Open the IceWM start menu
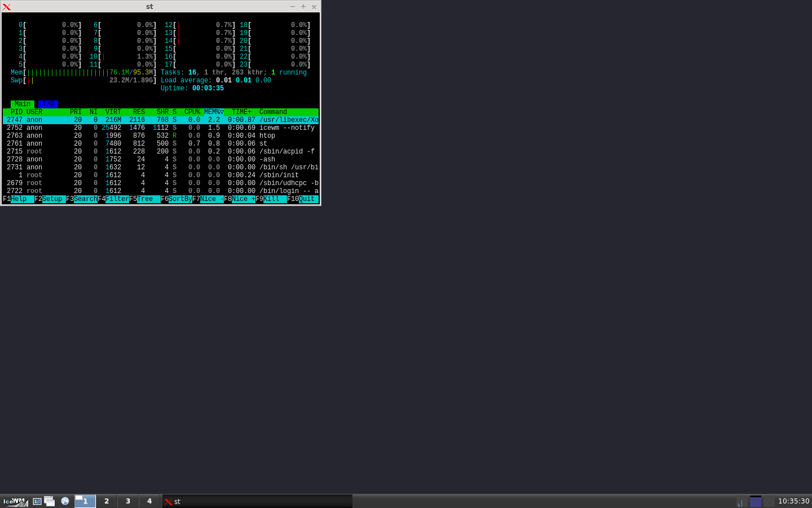812x508 pixels. [x=15, y=501]
